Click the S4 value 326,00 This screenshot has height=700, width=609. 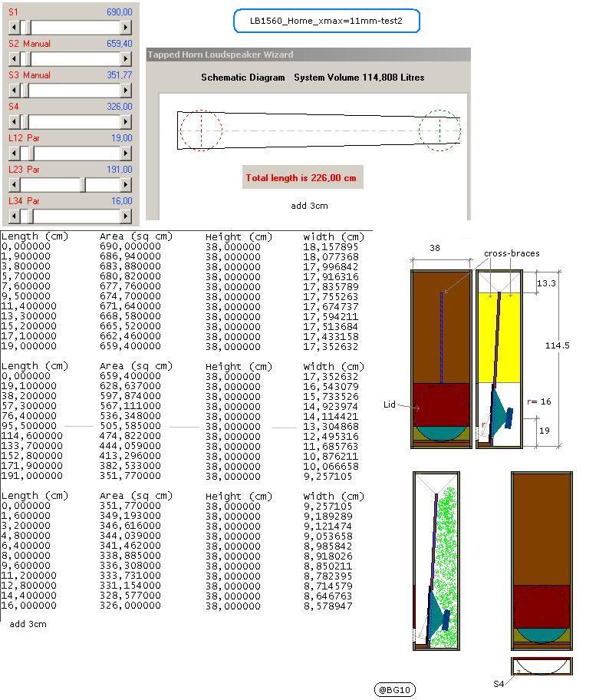120,106
